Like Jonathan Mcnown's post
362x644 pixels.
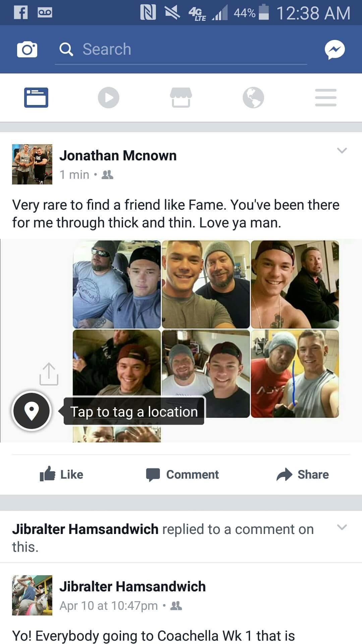tap(61, 474)
